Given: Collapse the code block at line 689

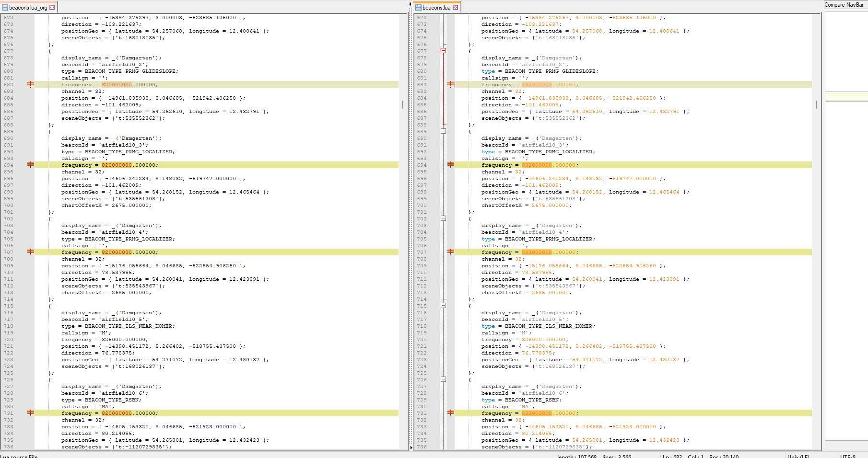Looking at the screenshot, I should tap(444, 131).
